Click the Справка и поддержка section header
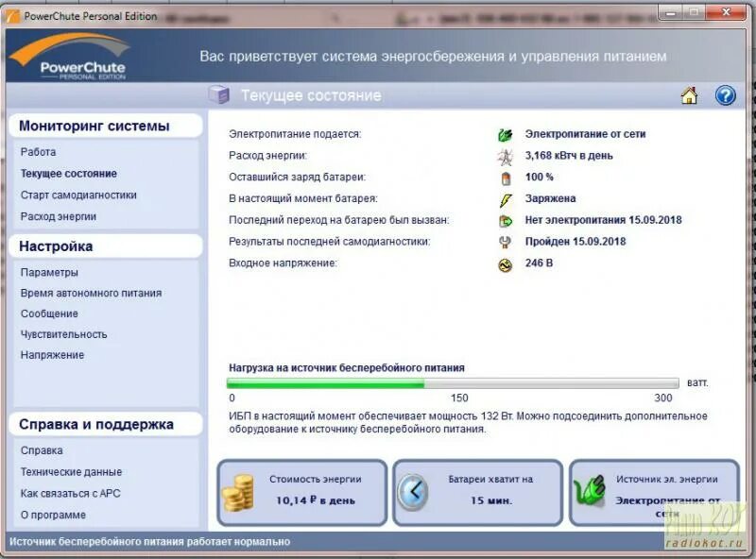Viewport: 756px width, 559px height. point(106,425)
